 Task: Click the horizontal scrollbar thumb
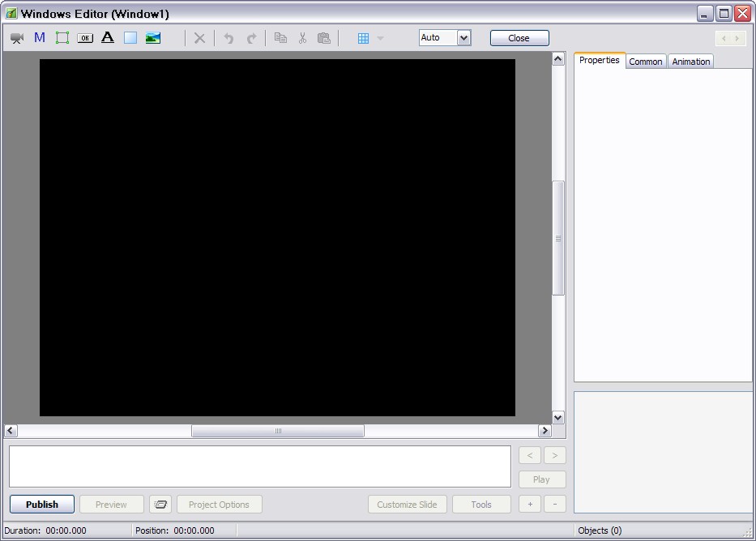pyautogui.click(x=278, y=431)
